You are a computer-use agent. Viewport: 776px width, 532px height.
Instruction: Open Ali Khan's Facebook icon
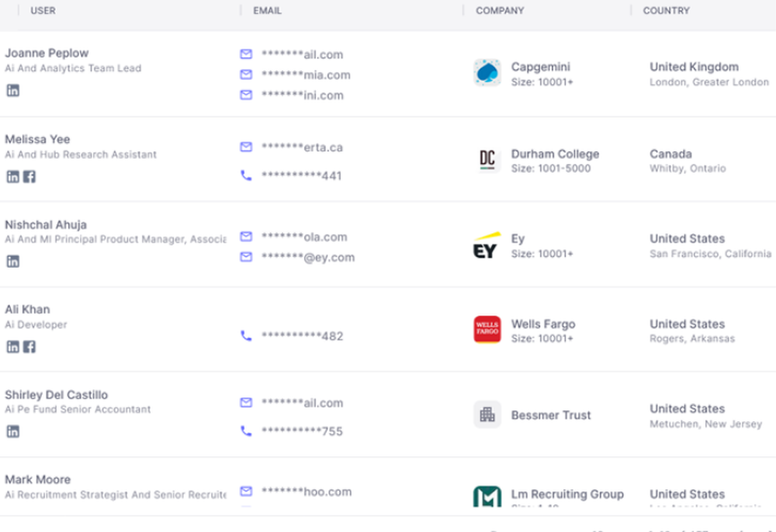coord(28,347)
